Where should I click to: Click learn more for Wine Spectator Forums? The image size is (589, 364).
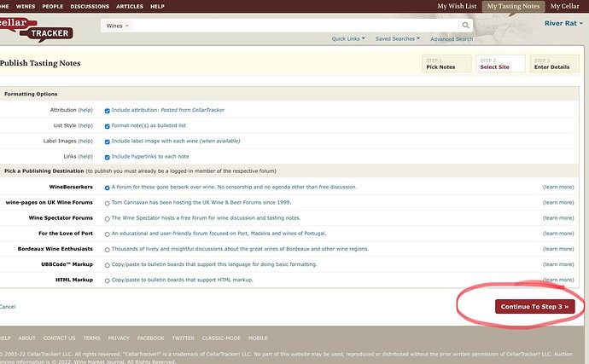click(558, 217)
